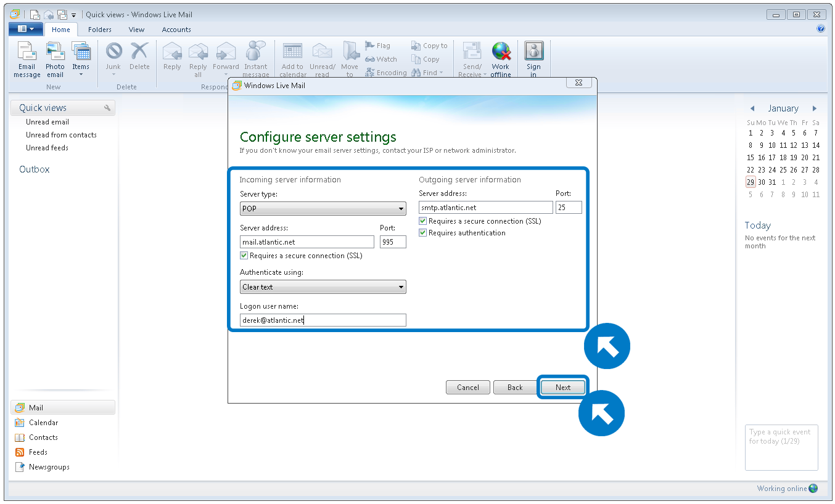Click the Copy ribbon button
Image resolution: width=835 pixels, height=504 pixels.
[426, 59]
